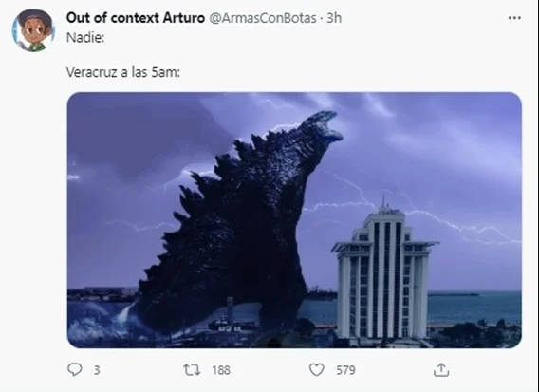Select the 'Nadie:' tweet text line
The width and height of the screenshot is (539, 392).
[85, 37]
